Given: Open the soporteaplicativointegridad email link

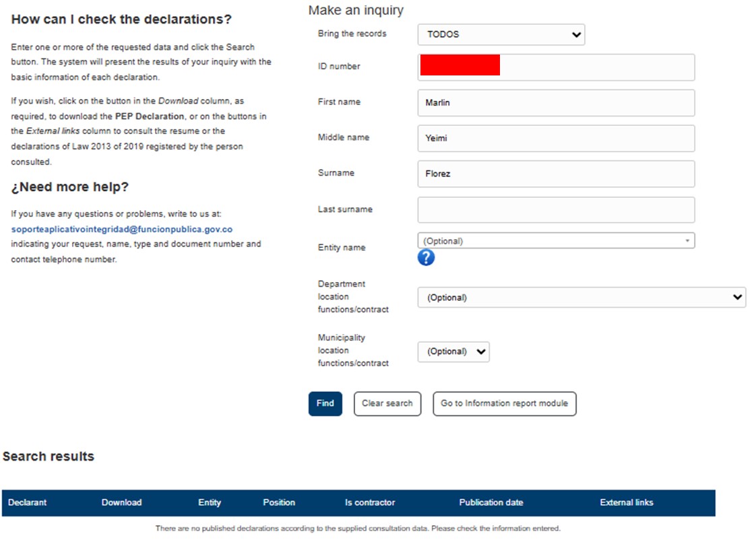Looking at the screenshot, I should (121, 230).
